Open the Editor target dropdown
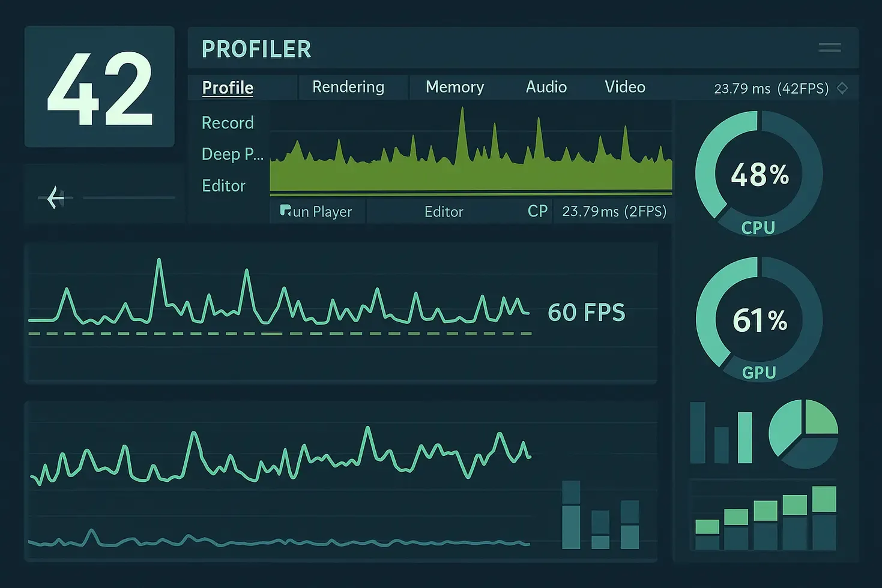 (444, 211)
